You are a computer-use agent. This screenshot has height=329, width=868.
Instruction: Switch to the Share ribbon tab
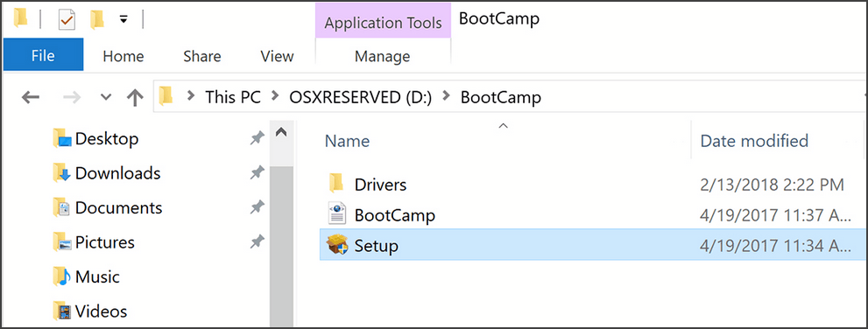point(202,56)
